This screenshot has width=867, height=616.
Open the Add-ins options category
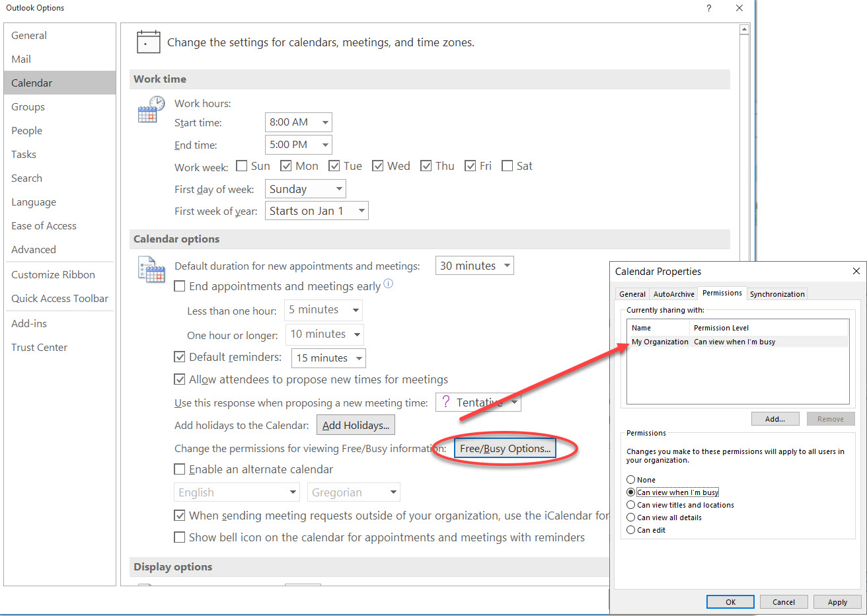coord(59,324)
